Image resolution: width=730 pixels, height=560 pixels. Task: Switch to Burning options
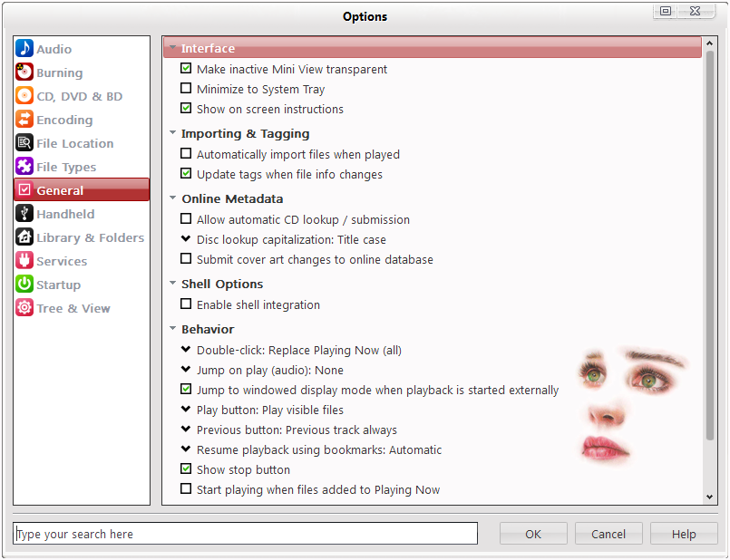tap(82, 72)
